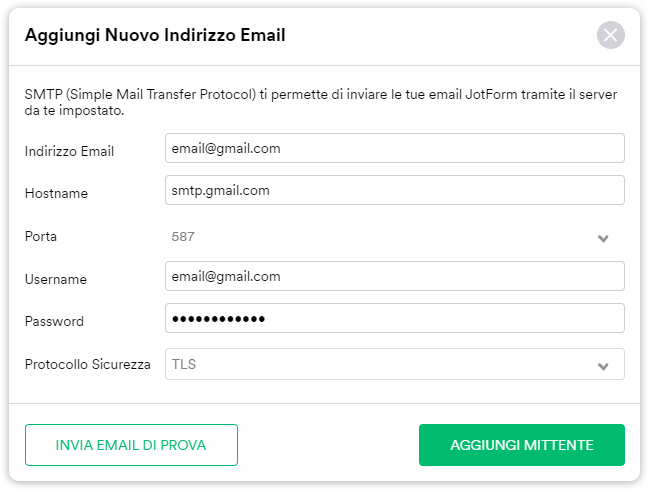Screen dimensions: 649x491
Task: Click the Username label
Action: coord(56,280)
